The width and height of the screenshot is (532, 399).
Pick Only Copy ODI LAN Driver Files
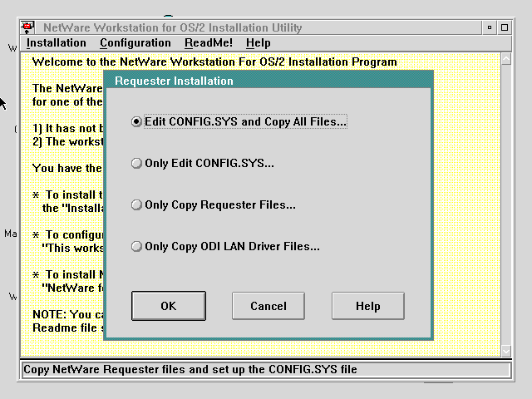coord(225,246)
